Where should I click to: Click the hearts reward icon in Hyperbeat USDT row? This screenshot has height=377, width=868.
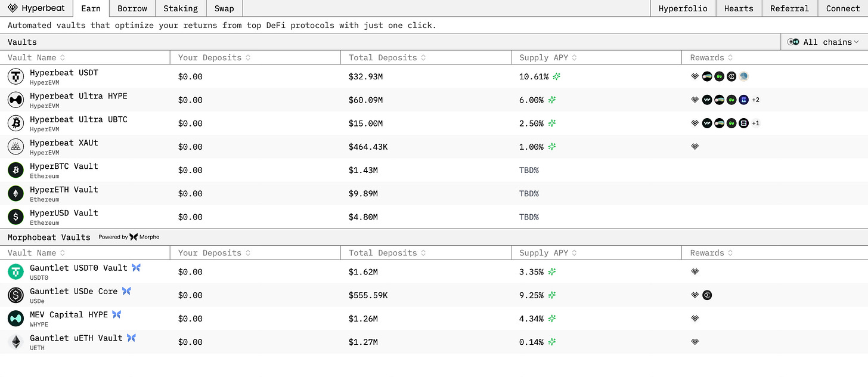click(695, 76)
